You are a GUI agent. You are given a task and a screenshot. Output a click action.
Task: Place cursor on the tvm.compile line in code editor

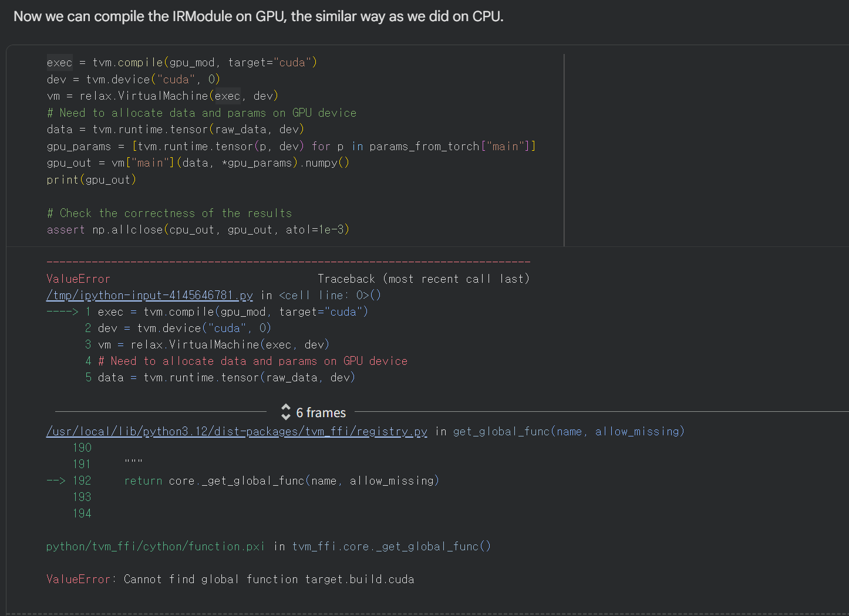point(182,63)
